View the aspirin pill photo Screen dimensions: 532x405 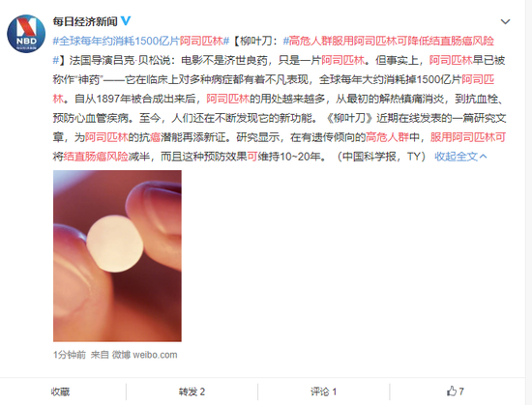pyautogui.click(x=117, y=256)
